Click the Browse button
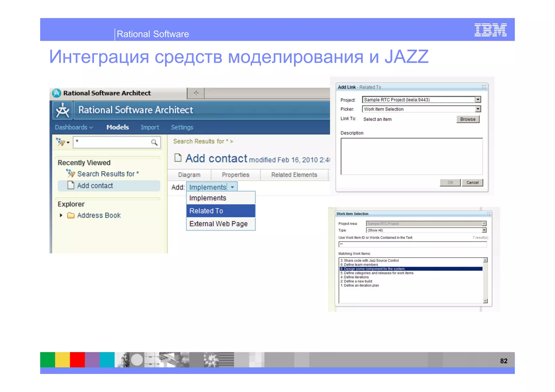This screenshot has width=555, height=392. [x=468, y=119]
